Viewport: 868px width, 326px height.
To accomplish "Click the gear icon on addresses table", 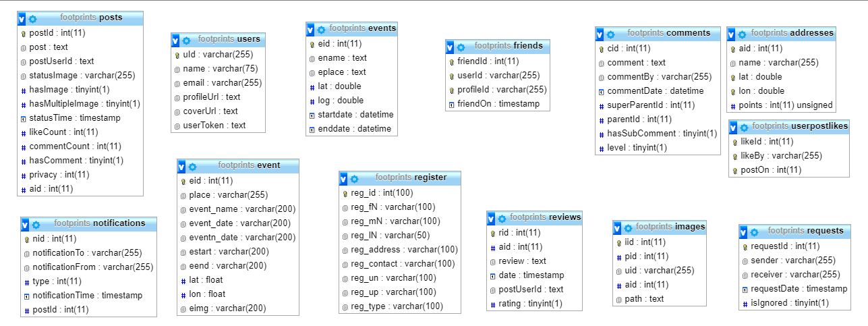I will point(742,34).
